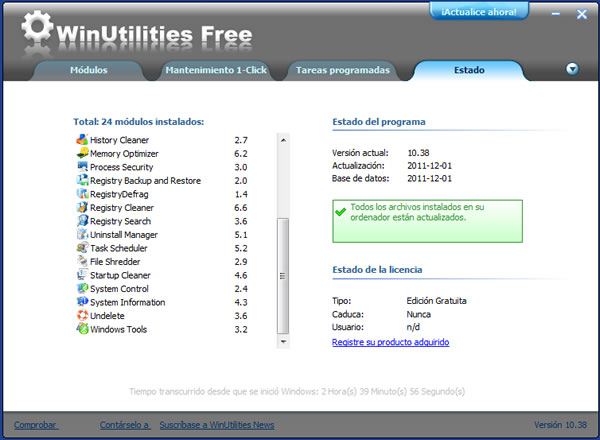Click the Uninstall Manager module icon
This screenshot has width=600, height=440.
tap(82, 234)
